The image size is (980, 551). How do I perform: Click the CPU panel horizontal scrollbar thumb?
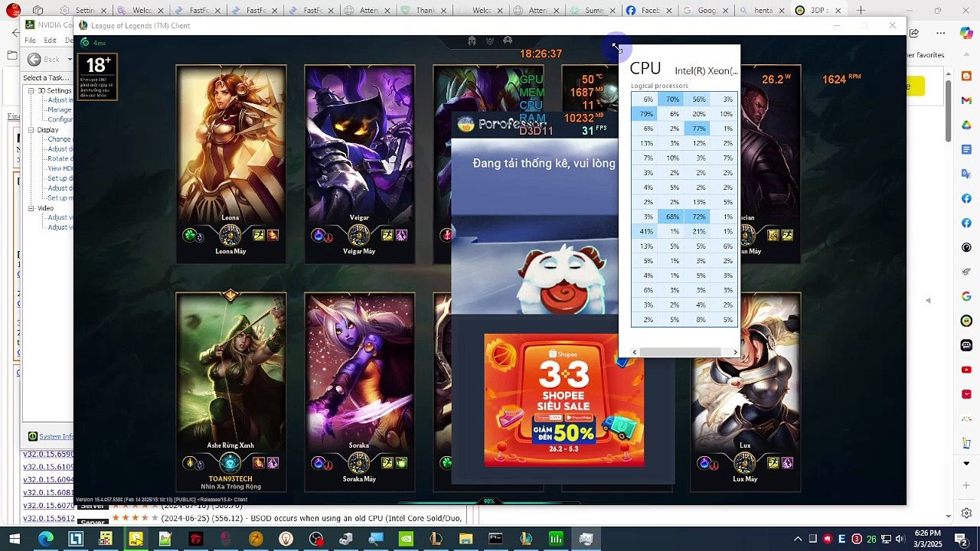(681, 352)
